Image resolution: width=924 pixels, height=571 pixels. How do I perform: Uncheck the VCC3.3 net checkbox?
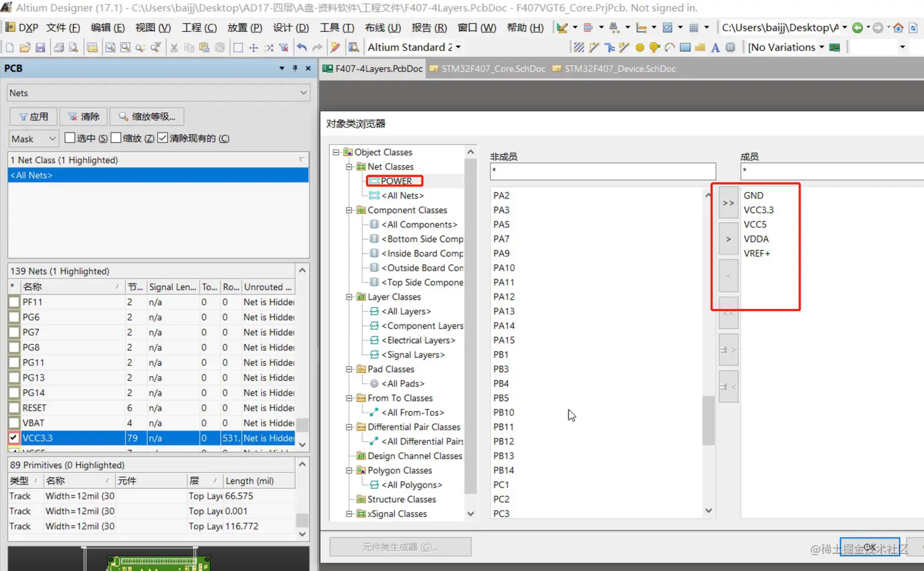[x=14, y=438]
